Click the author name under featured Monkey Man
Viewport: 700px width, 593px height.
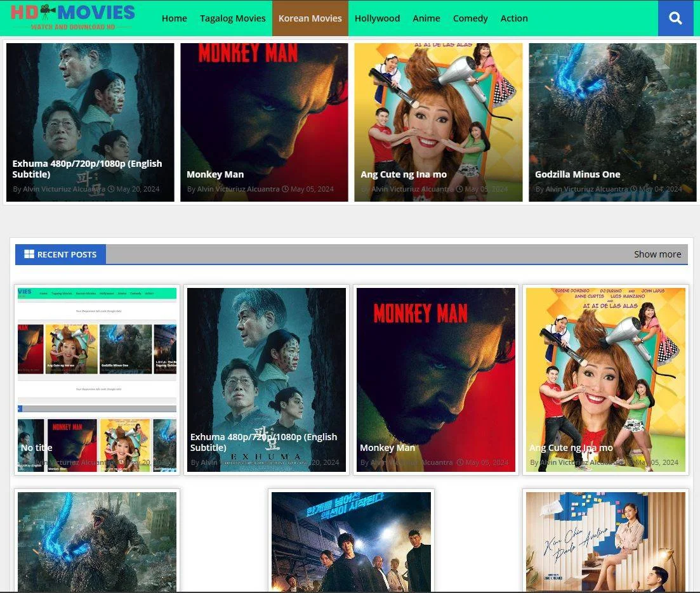(x=238, y=189)
